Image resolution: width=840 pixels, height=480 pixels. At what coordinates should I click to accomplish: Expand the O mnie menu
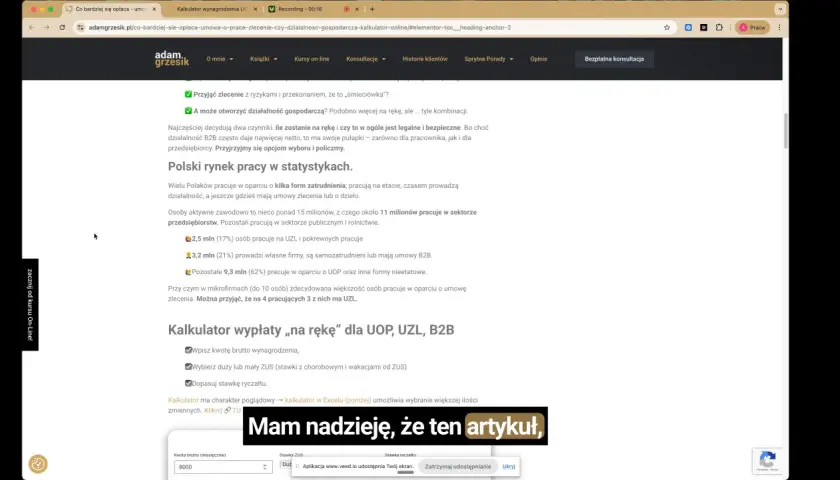220,59
